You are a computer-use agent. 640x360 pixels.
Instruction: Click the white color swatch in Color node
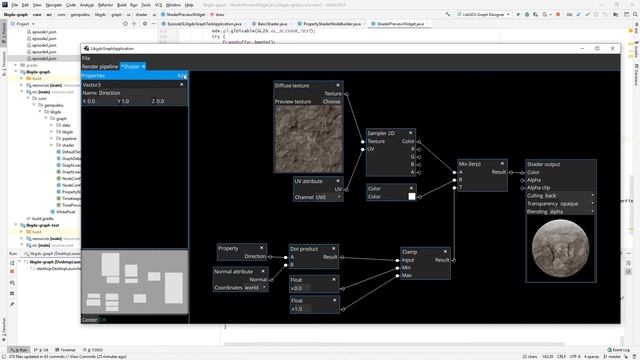pyautogui.click(x=412, y=196)
